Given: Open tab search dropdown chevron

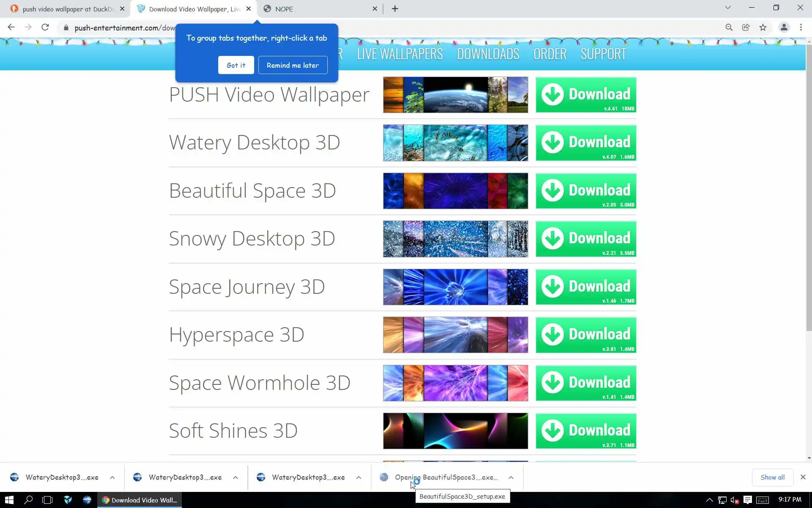Looking at the screenshot, I should 727,8.
